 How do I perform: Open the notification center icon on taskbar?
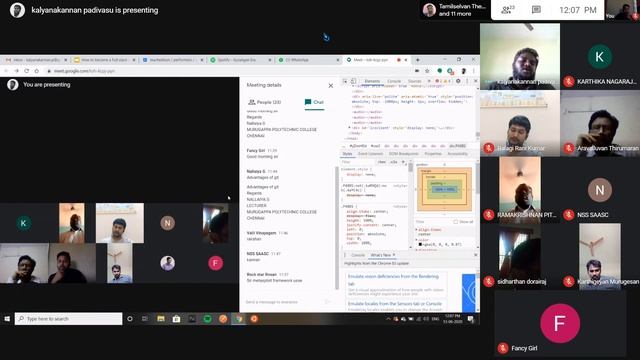click(x=471, y=319)
